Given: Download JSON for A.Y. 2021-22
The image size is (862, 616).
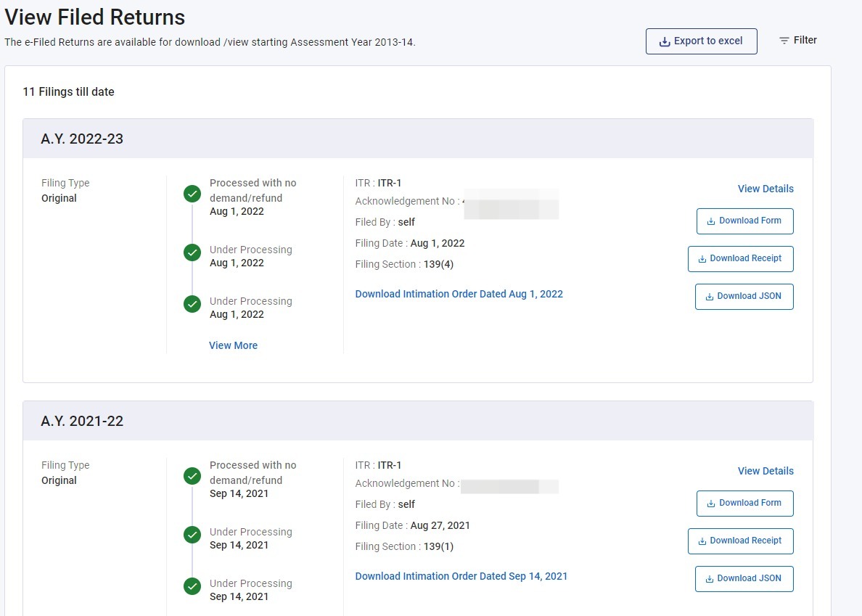Looking at the screenshot, I should (x=744, y=579).
